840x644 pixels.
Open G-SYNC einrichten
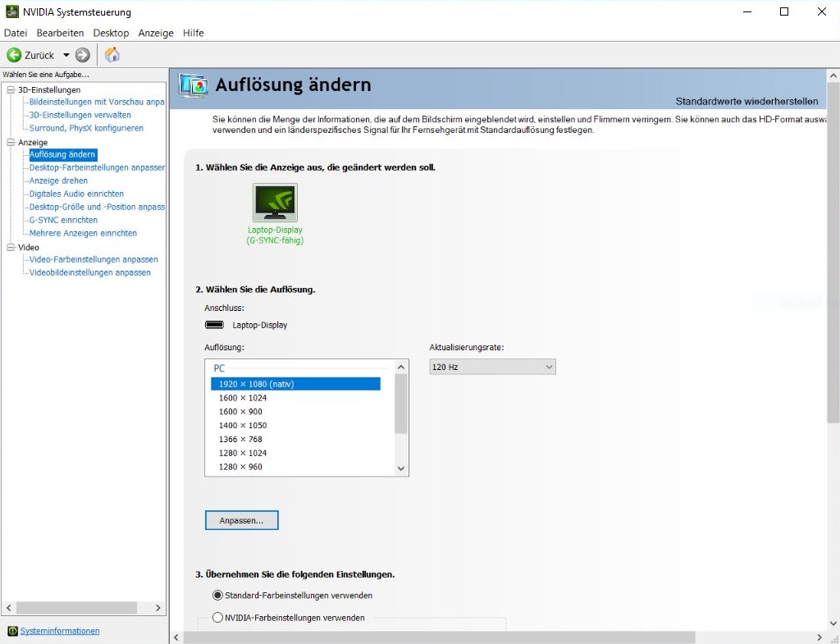pyautogui.click(x=63, y=220)
